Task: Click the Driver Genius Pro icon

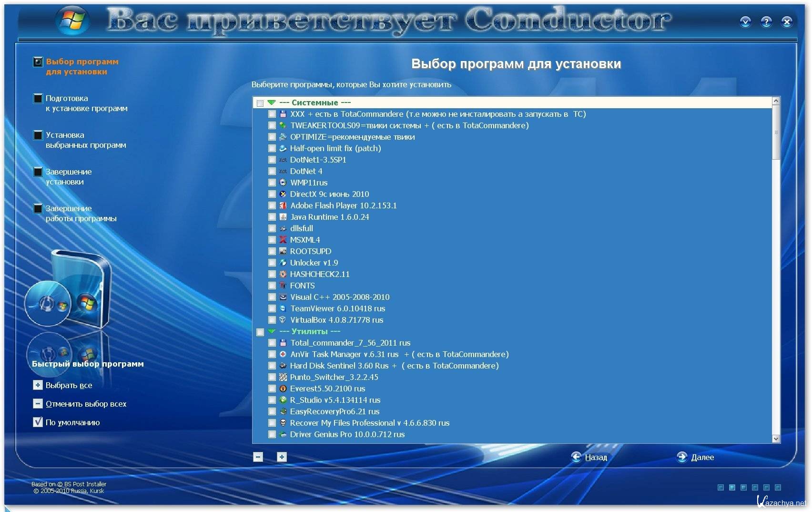Action: (x=283, y=434)
